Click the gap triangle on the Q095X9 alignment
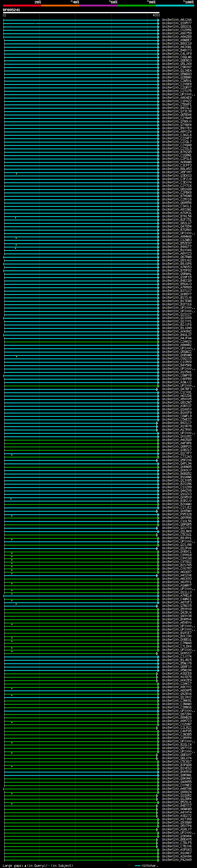Viewport: 197px width, 868px height. tap(11, 499)
